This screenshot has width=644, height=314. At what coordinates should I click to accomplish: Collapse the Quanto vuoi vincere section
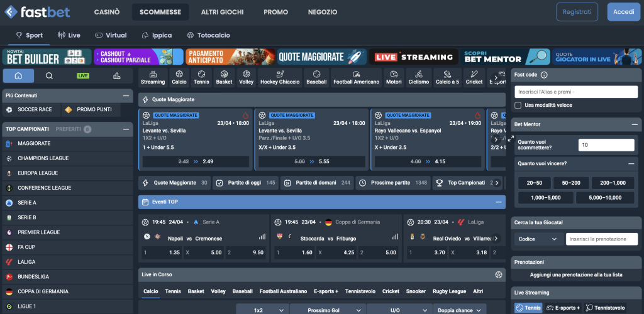coord(631,163)
